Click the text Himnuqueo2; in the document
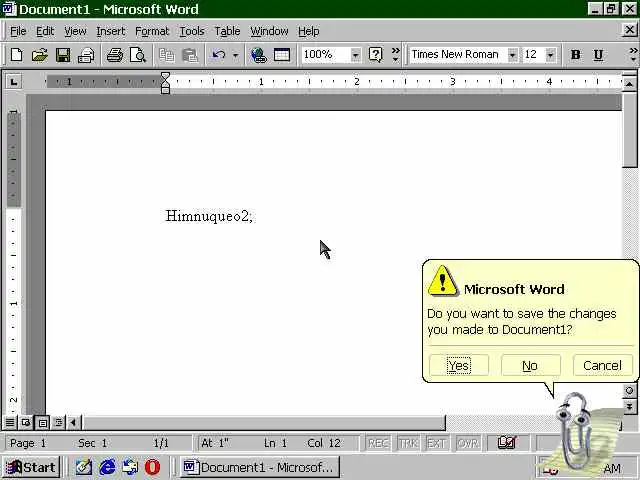640x480 pixels. point(209,216)
